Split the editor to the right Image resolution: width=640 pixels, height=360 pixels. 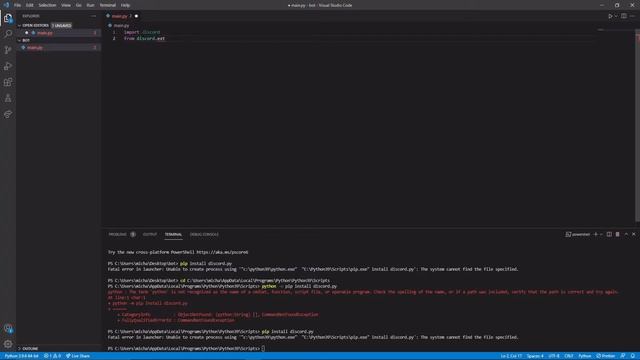point(624,16)
